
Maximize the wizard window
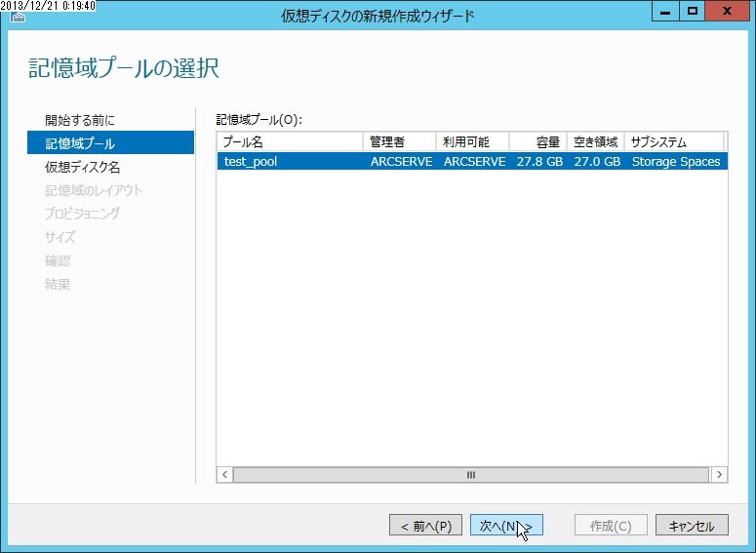[693, 12]
